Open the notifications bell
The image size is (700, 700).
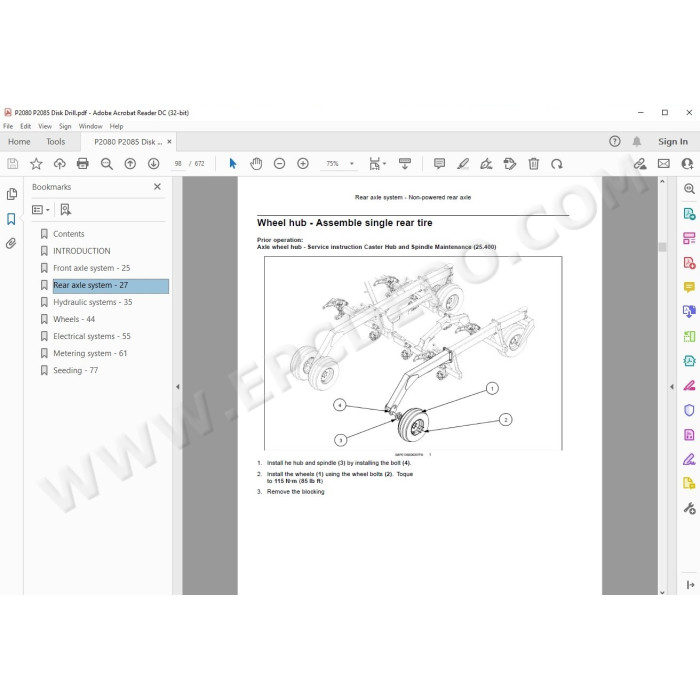pos(637,142)
